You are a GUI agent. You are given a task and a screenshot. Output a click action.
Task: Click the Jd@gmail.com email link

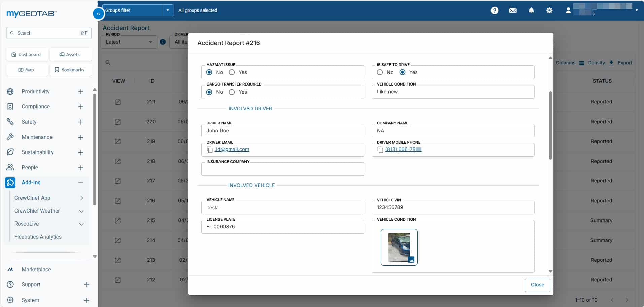[x=232, y=149]
